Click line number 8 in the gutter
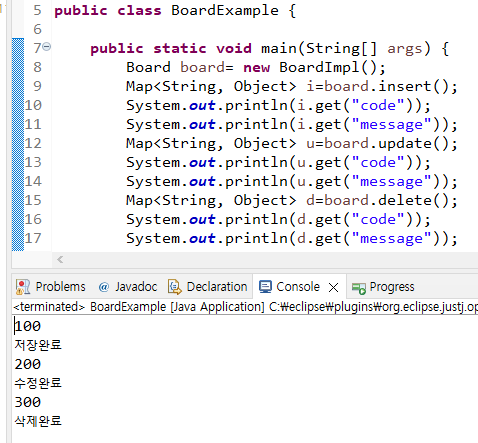478x443 pixels. click(x=37, y=67)
